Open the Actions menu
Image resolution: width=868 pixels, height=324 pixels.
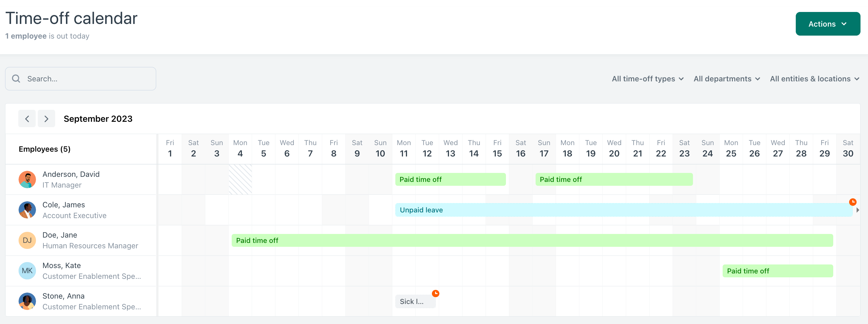(828, 24)
